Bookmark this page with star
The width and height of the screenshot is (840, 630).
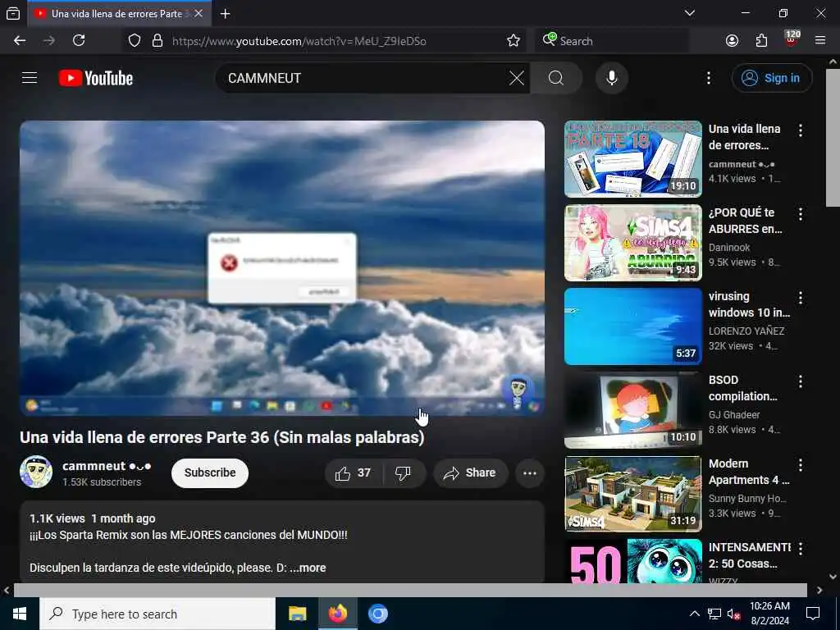coord(514,41)
